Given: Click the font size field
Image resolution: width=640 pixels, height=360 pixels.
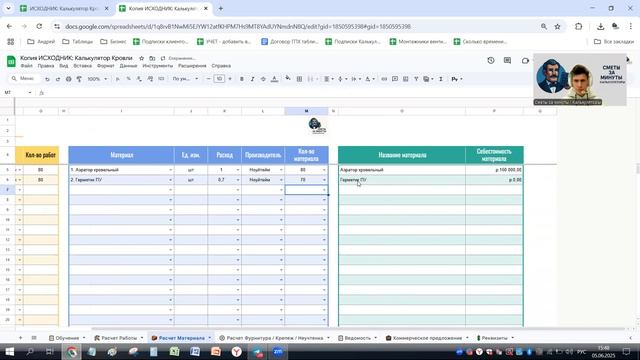Looking at the screenshot, I should coord(219,79).
